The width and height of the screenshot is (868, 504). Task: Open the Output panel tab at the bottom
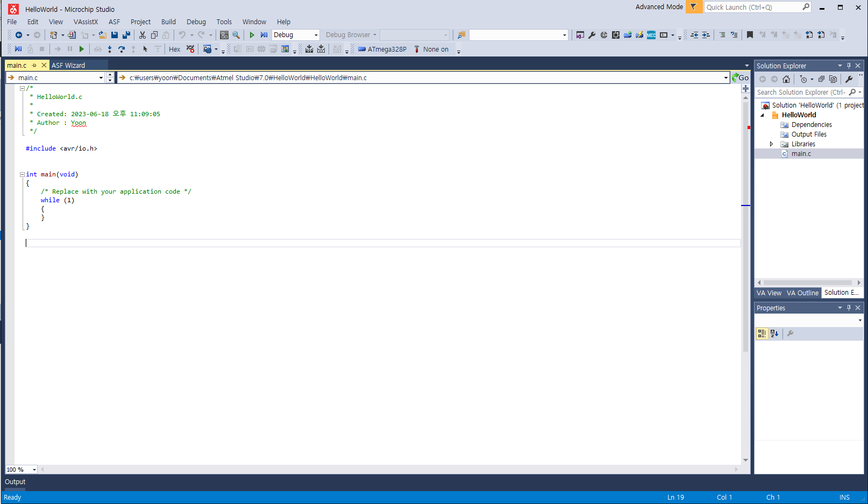[x=15, y=482]
